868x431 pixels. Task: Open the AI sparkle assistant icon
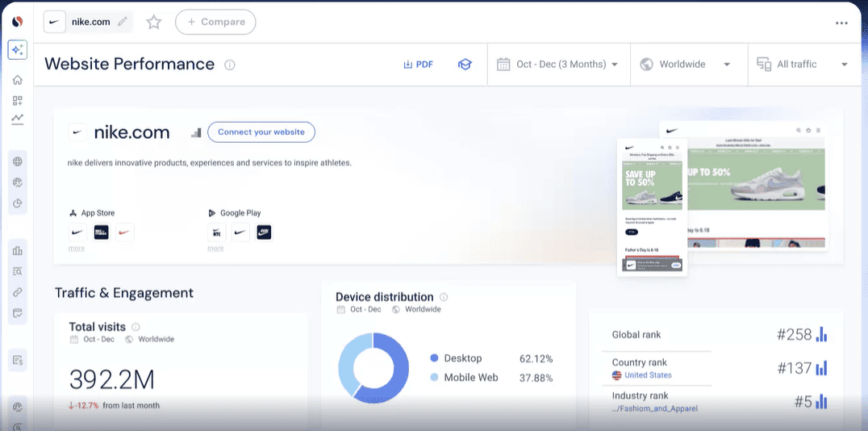[x=17, y=50]
